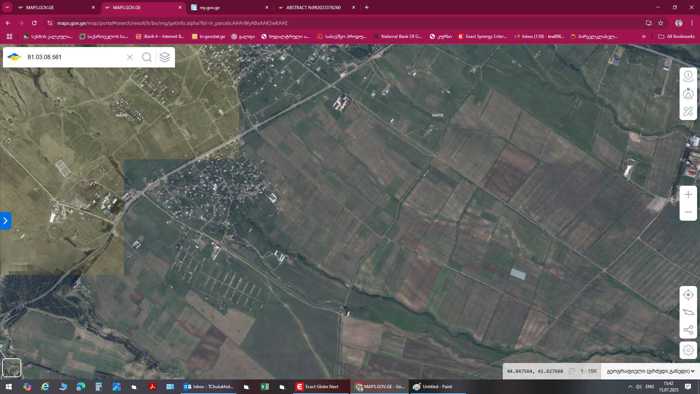This screenshot has width=700, height=394.
Task: Open the Inbox bookmark in bookmarks bar
Action: pos(539,36)
